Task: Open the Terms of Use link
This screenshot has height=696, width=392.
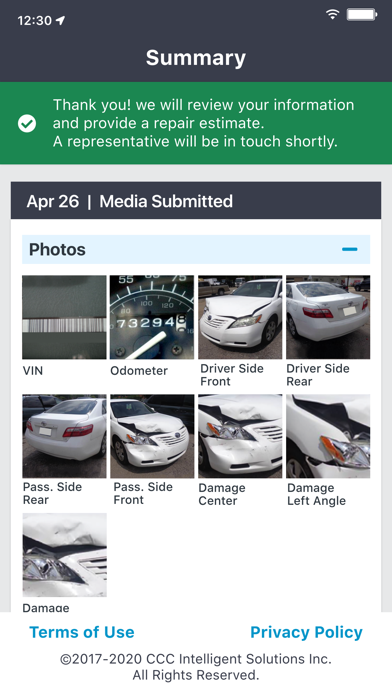Action: pos(82,632)
